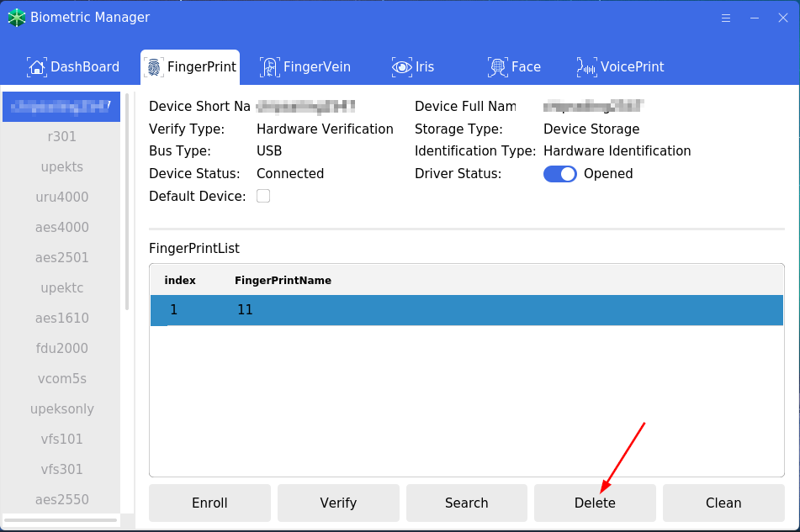800x532 pixels.
Task: Check the Default Device checkbox
Action: click(263, 196)
